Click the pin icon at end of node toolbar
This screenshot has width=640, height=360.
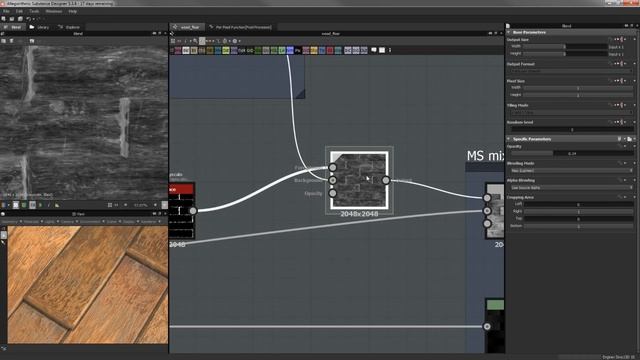[390, 50]
